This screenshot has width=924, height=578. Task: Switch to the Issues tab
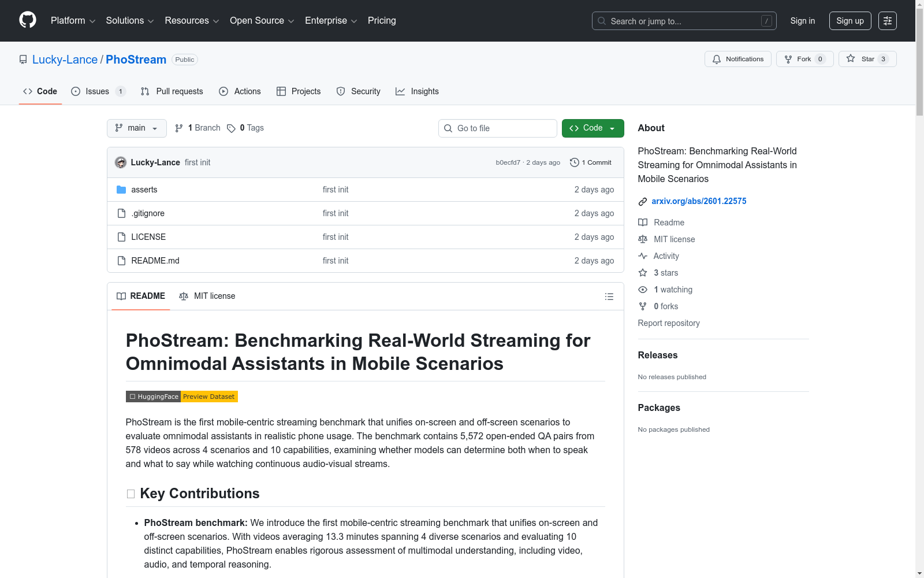(98, 91)
